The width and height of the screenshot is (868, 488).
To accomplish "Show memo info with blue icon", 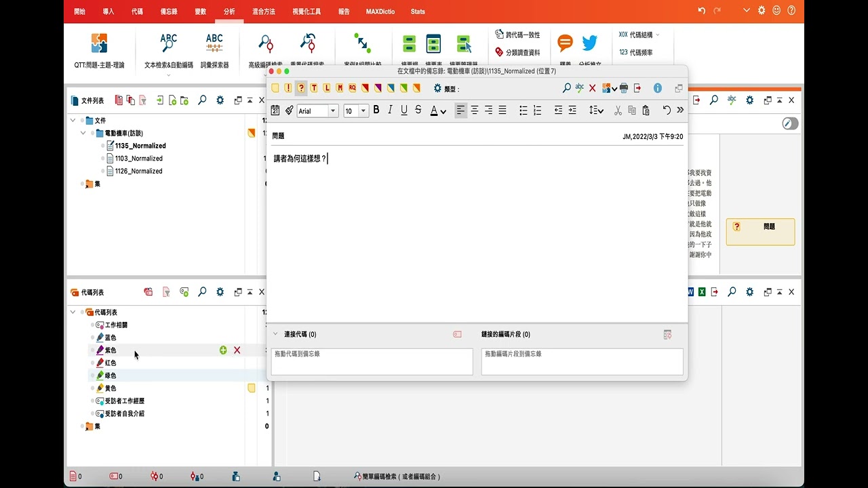I will coord(658,88).
